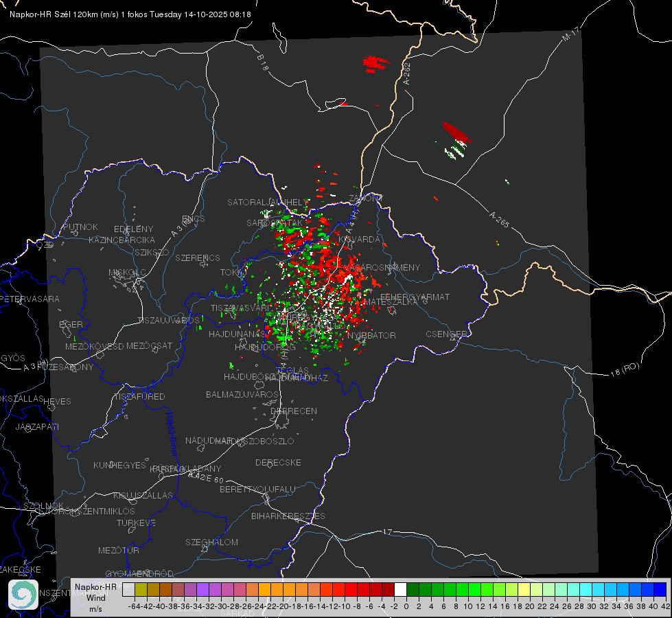Click the MEZŐTÚR city label

[x=119, y=550]
